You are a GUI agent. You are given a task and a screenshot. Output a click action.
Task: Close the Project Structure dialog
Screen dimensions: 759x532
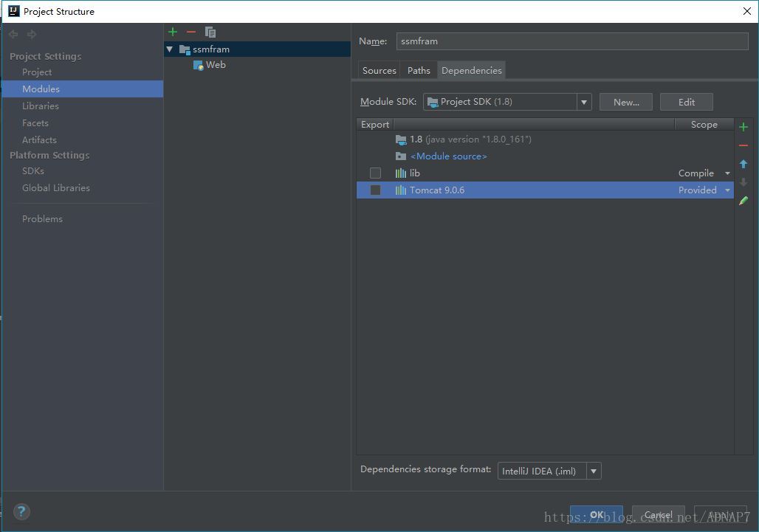click(747, 11)
